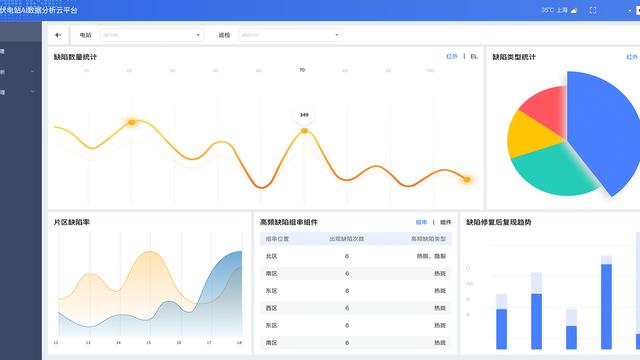Click the 出现缺陷次数 column header
Viewport: 640px width, 360px height.
pos(347,239)
